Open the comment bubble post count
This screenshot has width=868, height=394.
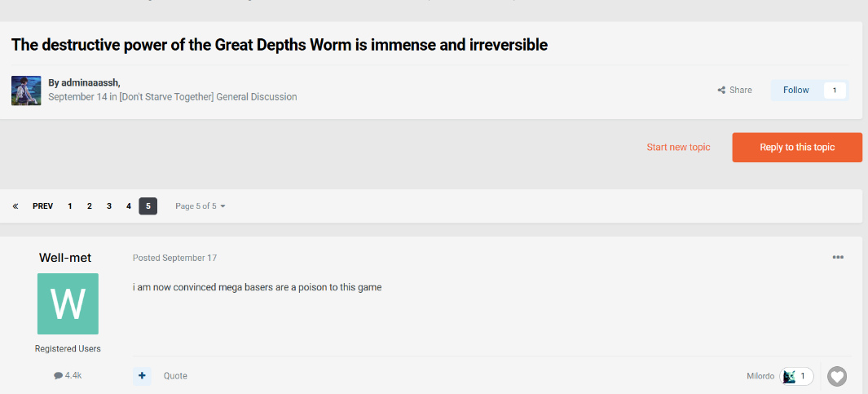pos(68,375)
